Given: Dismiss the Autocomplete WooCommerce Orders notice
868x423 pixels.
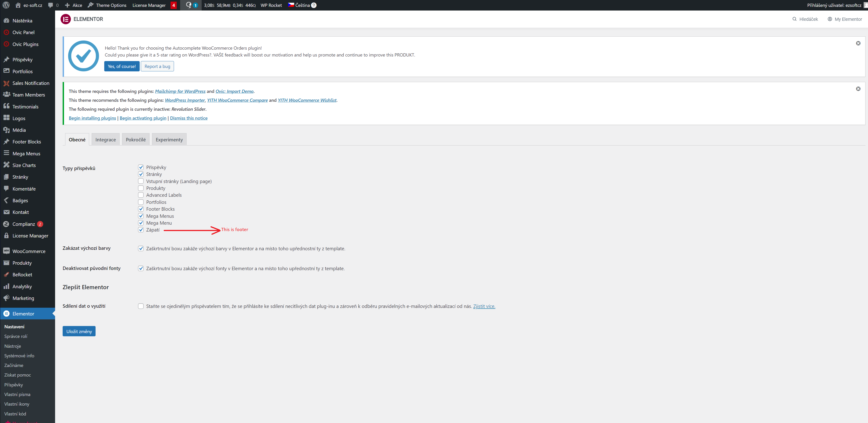Looking at the screenshot, I should coord(858,43).
